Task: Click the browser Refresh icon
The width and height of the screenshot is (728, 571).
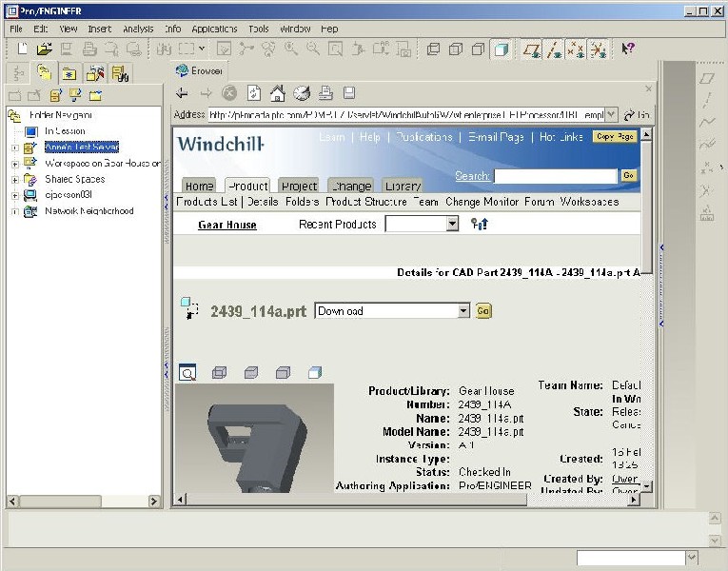Action: point(253,93)
